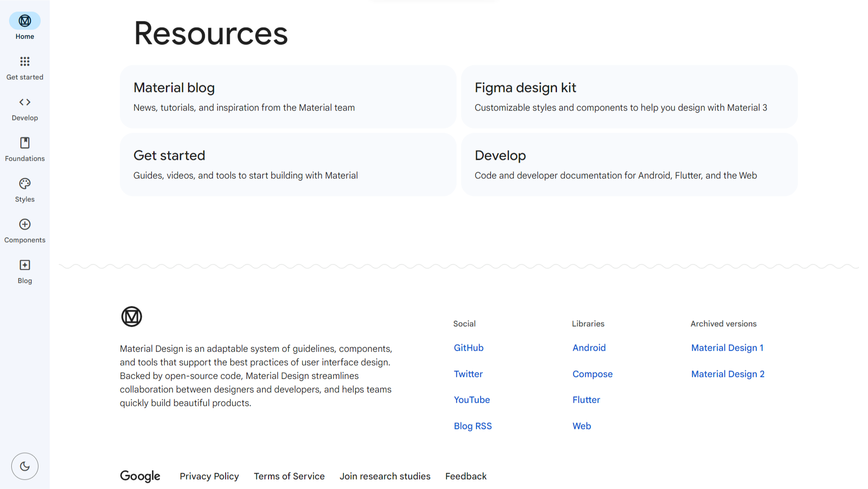Click the Home Material logo icon
868x489 pixels.
(25, 21)
